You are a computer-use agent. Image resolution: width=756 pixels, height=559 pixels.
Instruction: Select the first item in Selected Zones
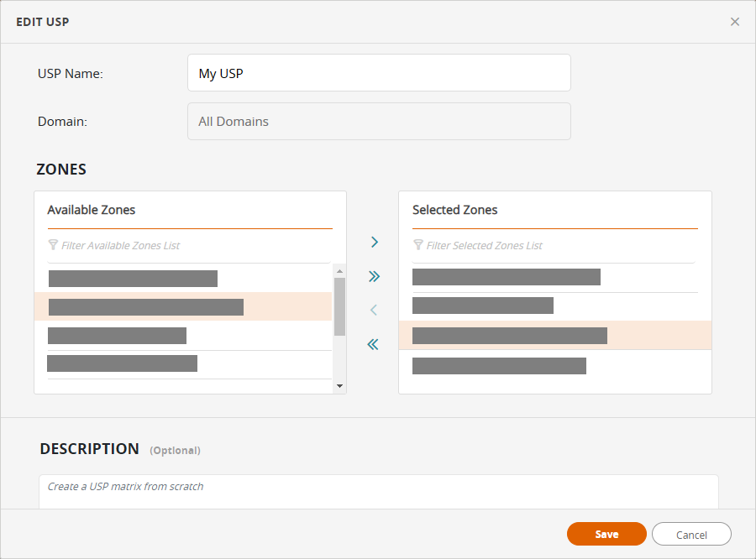tap(506, 277)
